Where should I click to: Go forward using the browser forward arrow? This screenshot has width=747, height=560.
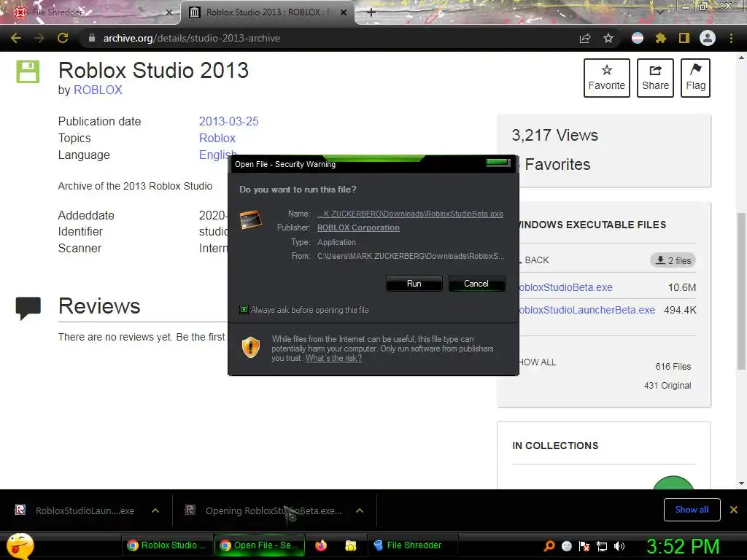click(39, 38)
